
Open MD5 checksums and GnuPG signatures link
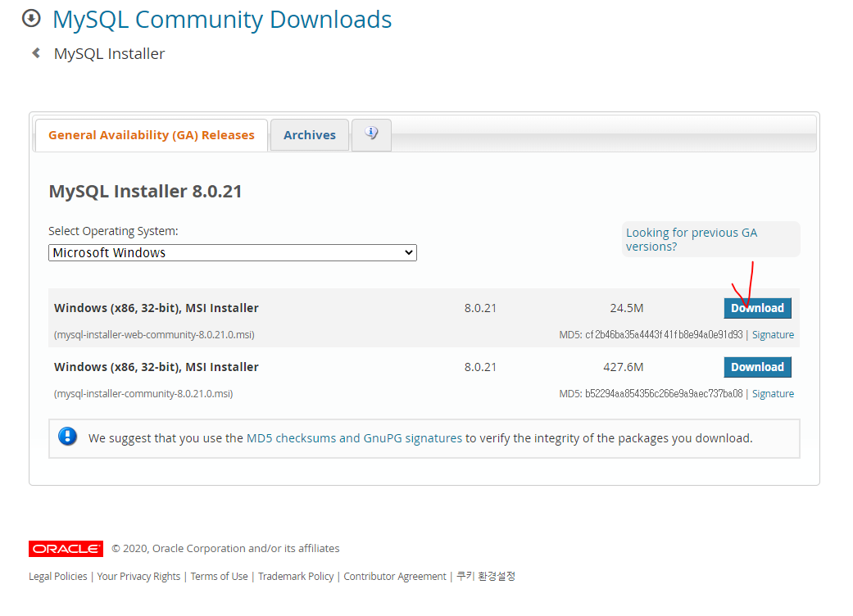[x=354, y=438]
